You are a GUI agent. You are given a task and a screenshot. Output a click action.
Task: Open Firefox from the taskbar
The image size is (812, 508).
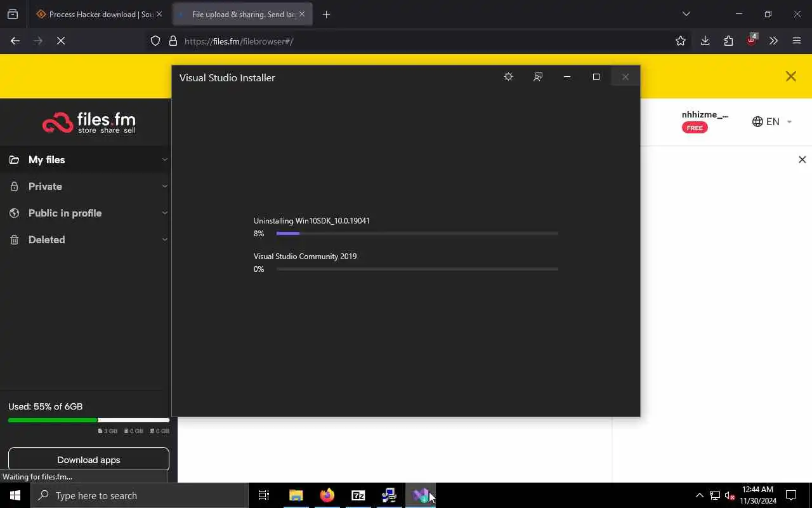[327, 495]
